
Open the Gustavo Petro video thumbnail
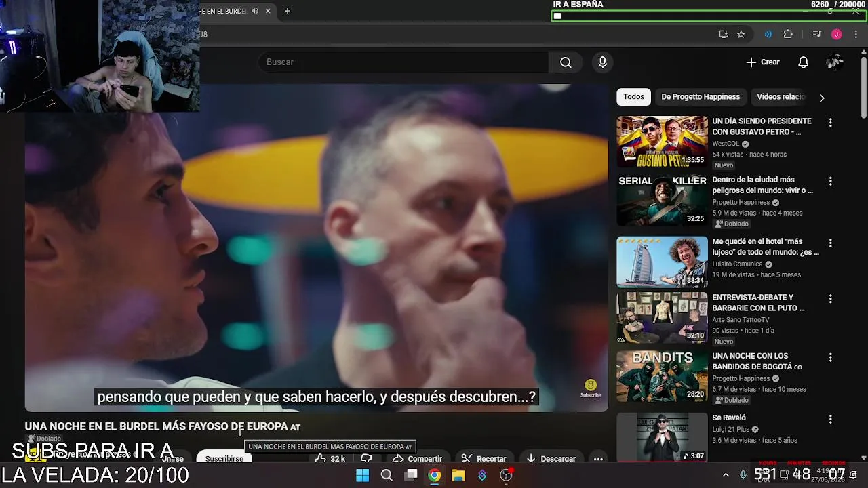[662, 141]
